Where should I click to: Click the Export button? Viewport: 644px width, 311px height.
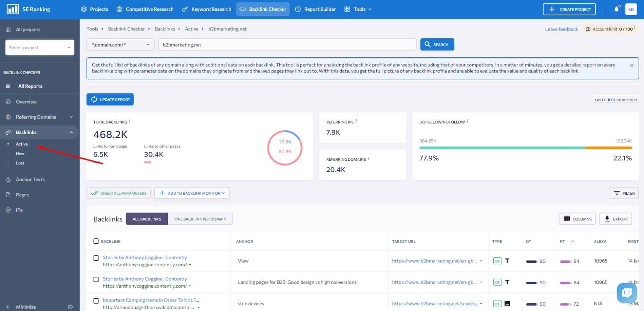tap(616, 219)
